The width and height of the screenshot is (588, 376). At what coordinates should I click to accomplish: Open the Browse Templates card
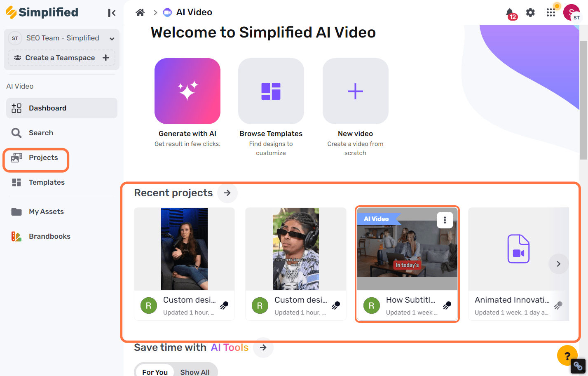pyautogui.click(x=271, y=91)
